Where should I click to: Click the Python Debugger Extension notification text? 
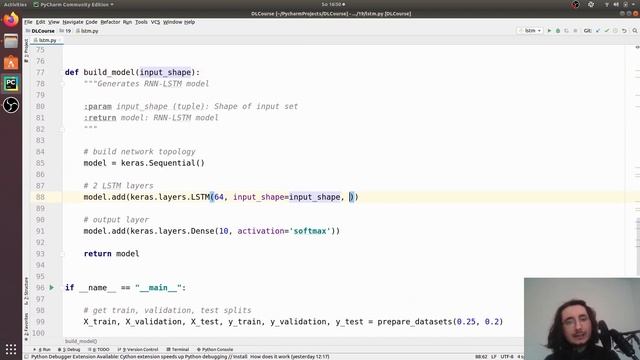tap(180, 357)
